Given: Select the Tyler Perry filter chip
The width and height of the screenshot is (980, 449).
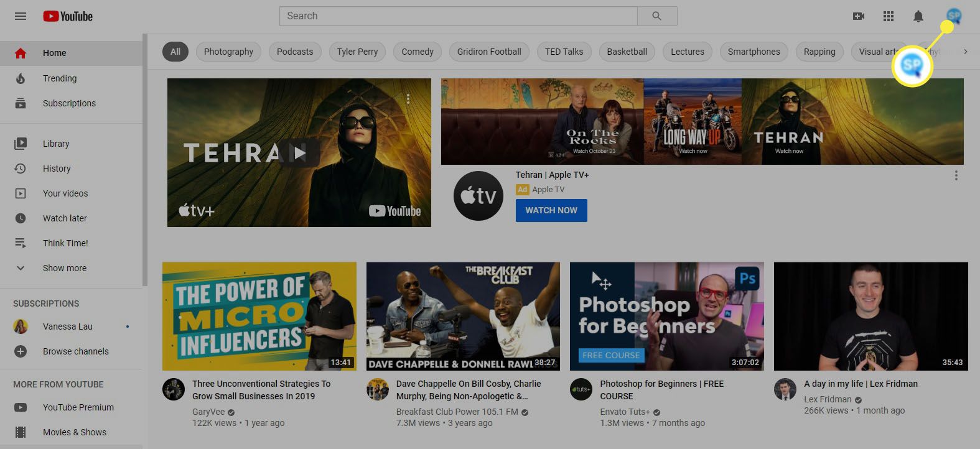Looking at the screenshot, I should click(x=357, y=52).
